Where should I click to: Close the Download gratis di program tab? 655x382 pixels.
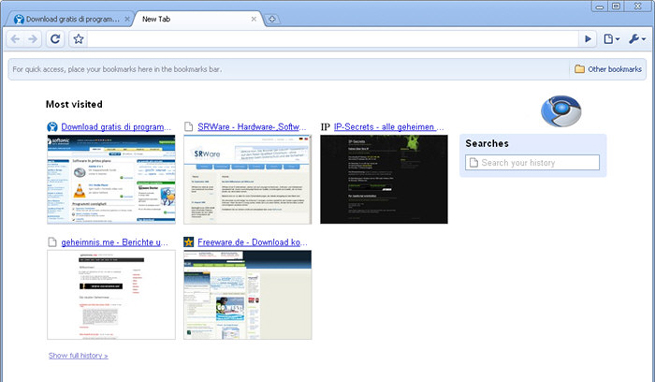point(127,19)
